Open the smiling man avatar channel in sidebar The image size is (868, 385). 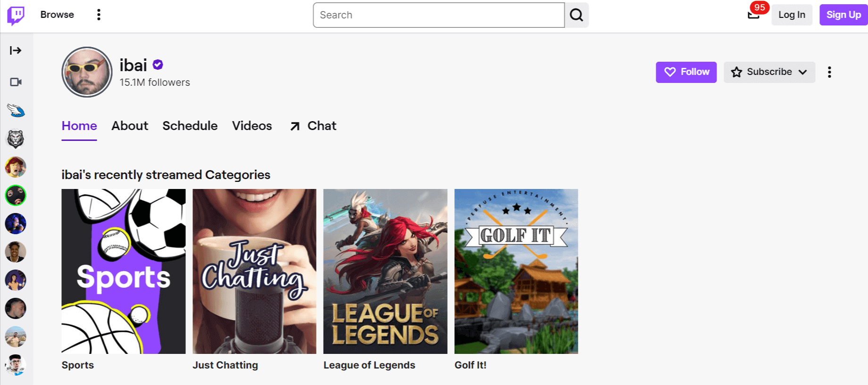[x=16, y=252]
